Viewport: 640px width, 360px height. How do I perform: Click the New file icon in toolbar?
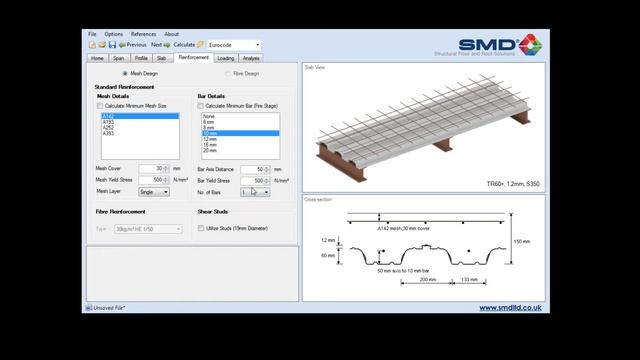click(x=93, y=45)
